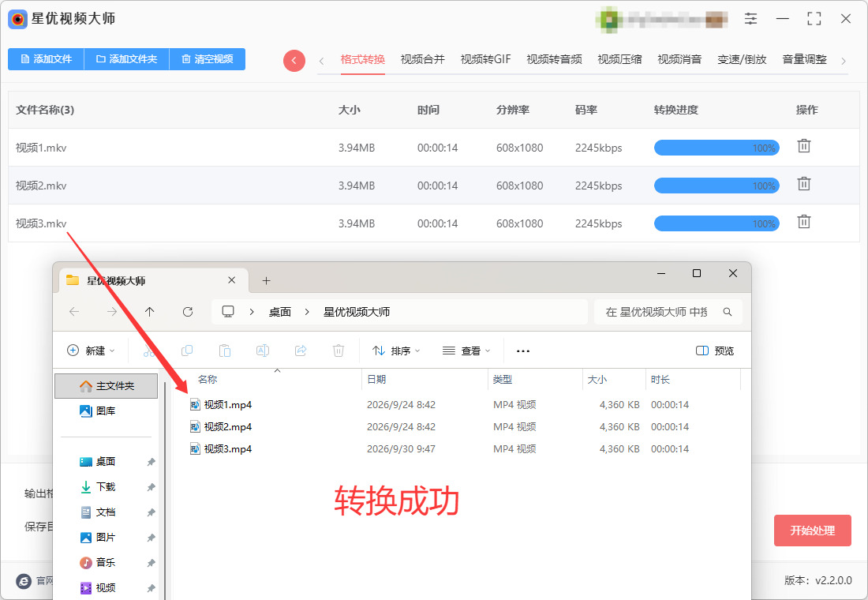Click the paste icon in Explorer toolbar

(225, 351)
